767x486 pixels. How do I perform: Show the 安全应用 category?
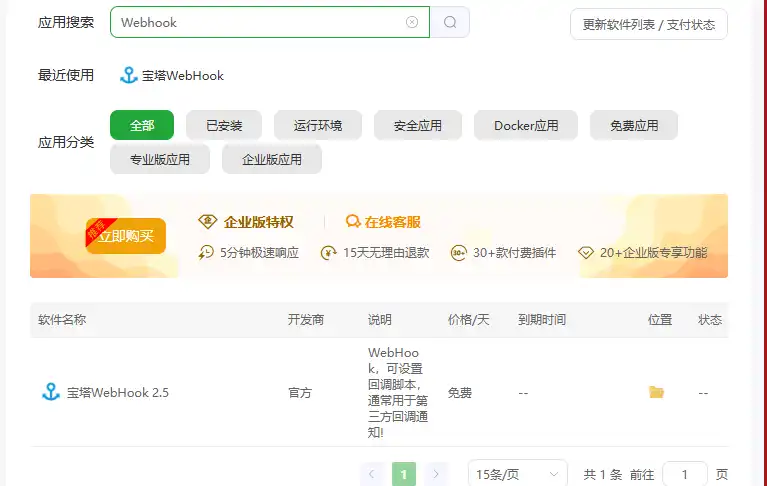click(x=417, y=125)
